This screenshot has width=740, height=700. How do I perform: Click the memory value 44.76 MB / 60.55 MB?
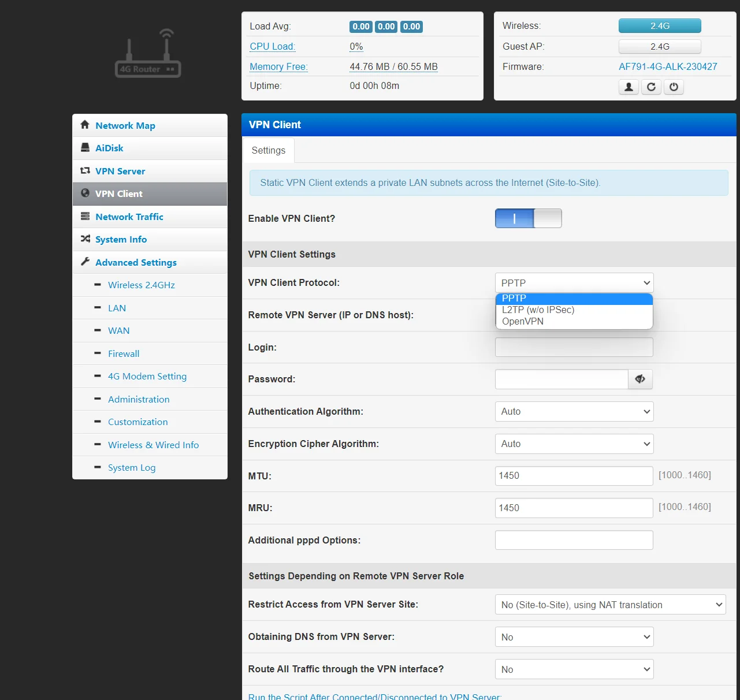pos(393,66)
